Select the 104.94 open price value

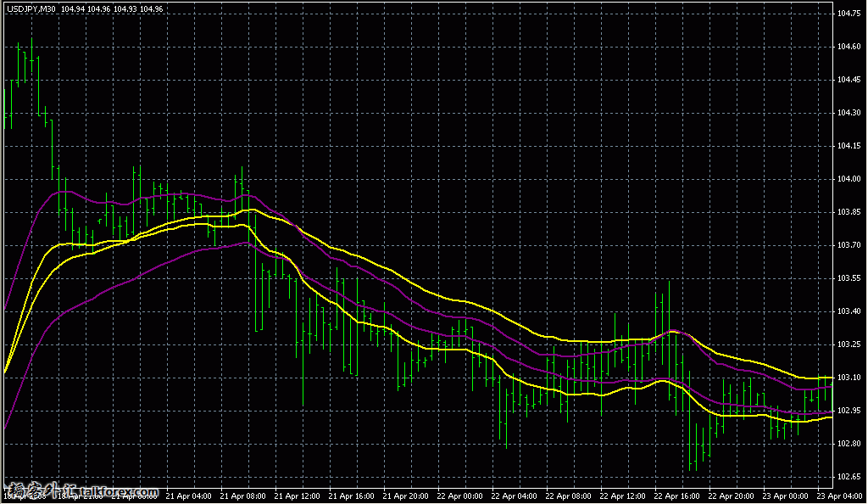pyautogui.click(x=73, y=9)
